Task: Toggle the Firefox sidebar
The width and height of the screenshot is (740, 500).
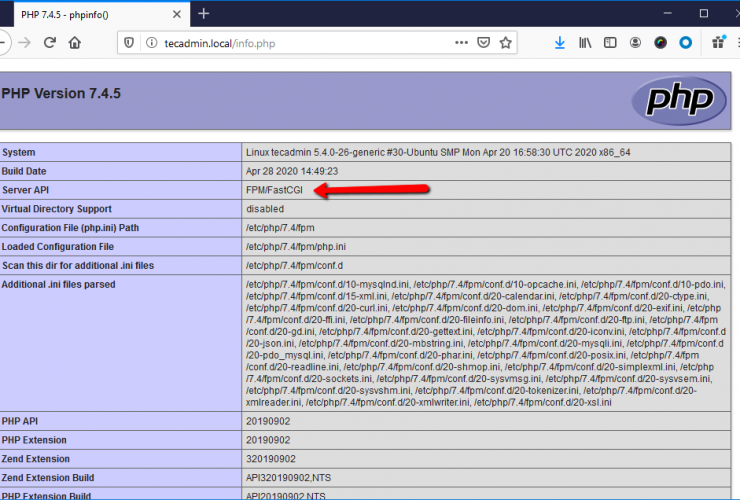Action: 610,43
